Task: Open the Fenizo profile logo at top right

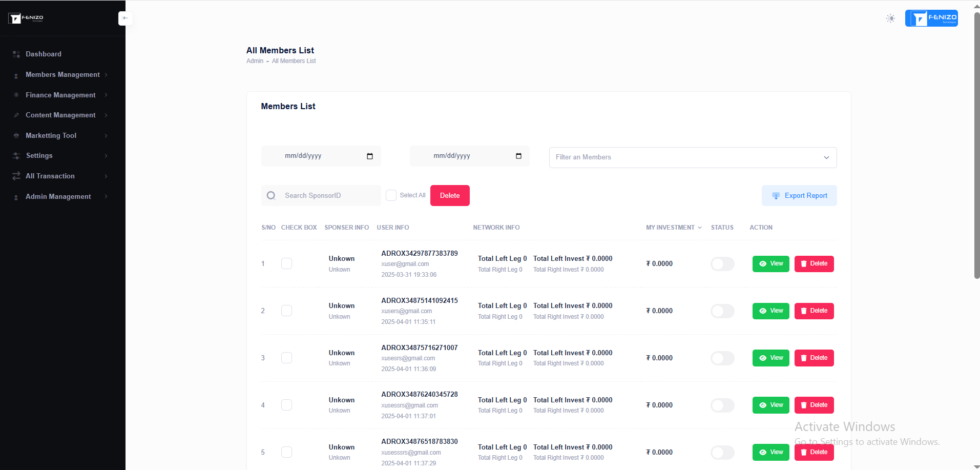Action: click(931, 18)
